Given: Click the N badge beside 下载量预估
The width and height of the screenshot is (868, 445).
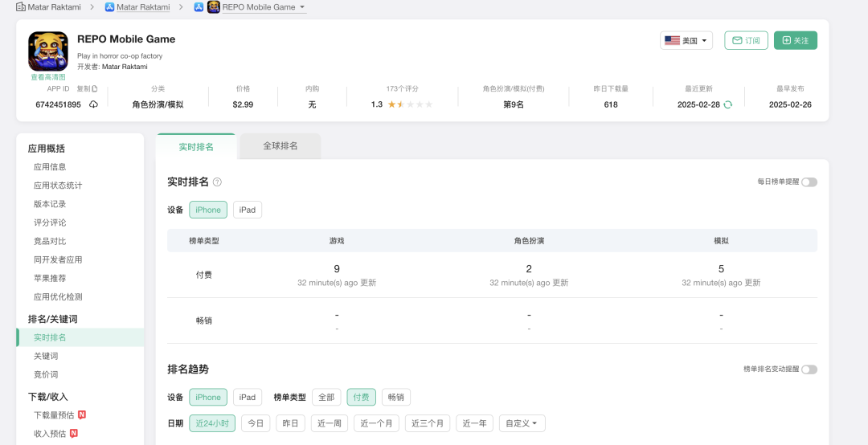Looking at the screenshot, I should point(82,414).
